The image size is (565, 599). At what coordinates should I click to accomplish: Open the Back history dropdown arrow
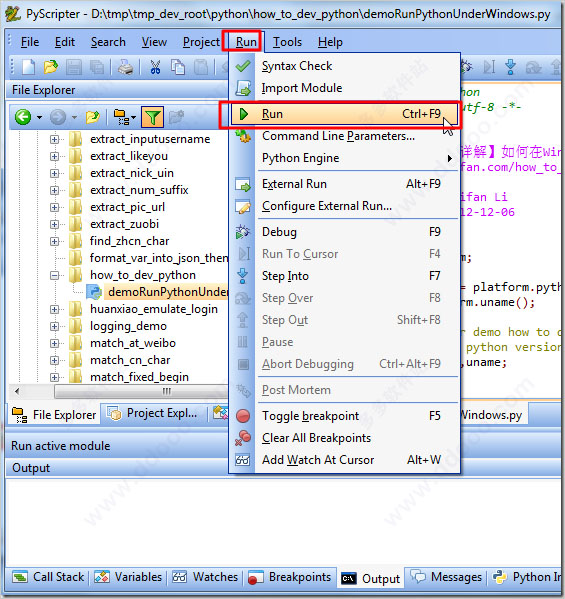pos(39,117)
